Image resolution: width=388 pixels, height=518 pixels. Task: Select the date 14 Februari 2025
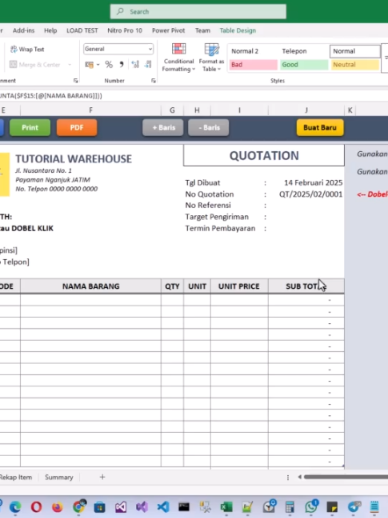[x=313, y=183]
